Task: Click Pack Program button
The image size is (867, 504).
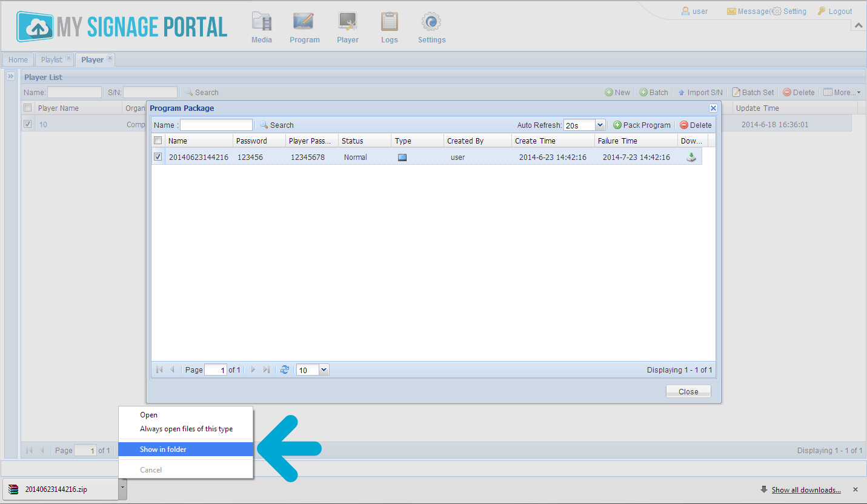Action: (x=642, y=125)
